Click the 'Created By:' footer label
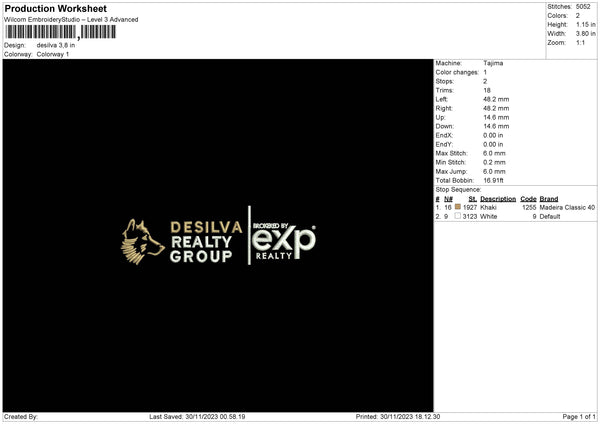This screenshot has width=600, height=424. (21, 417)
